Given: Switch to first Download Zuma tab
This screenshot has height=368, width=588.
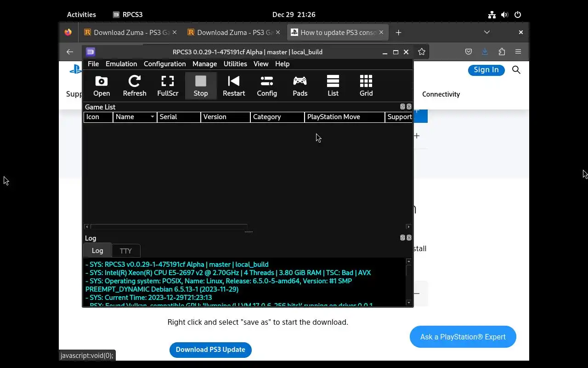Looking at the screenshot, I should pos(130,33).
